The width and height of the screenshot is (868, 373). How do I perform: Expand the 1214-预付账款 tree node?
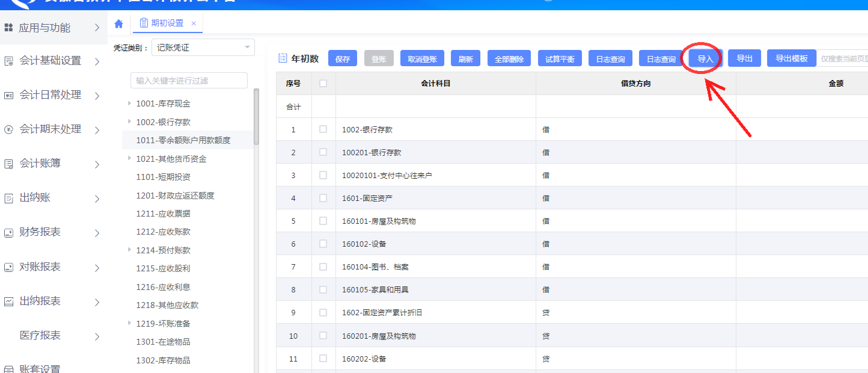point(129,250)
